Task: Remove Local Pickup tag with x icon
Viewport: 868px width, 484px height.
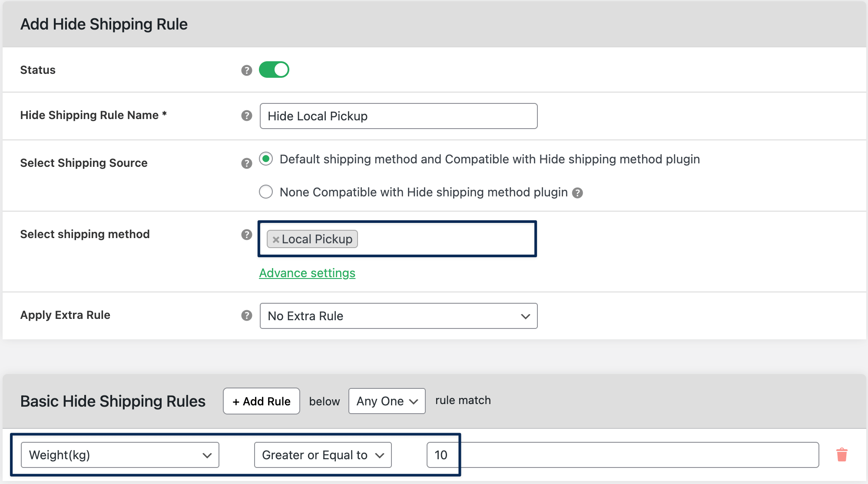Action: click(x=275, y=239)
